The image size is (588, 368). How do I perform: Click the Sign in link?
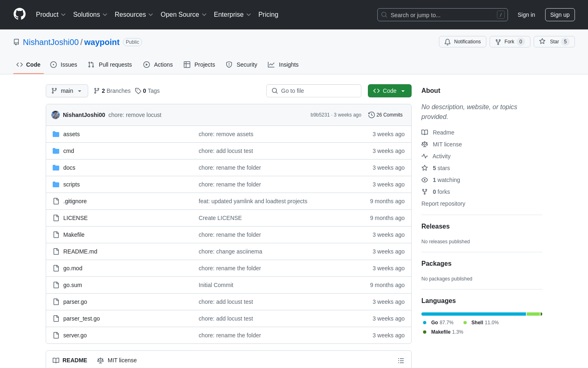coord(526,15)
